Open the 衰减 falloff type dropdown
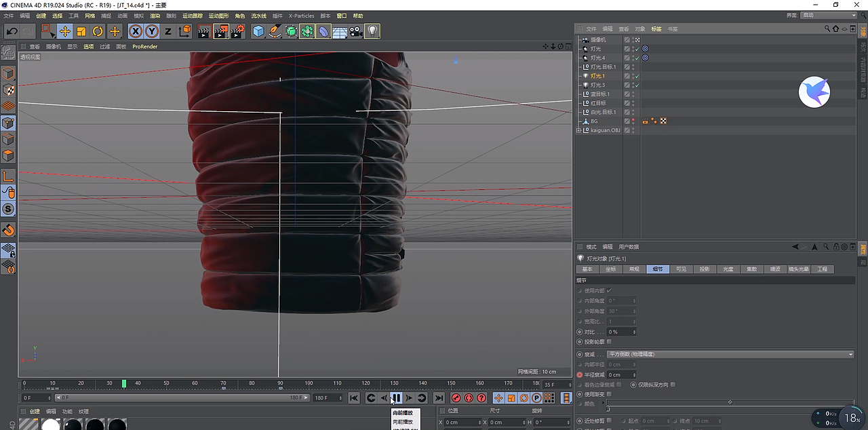Viewport: 868px width, 430px height. 730,354
